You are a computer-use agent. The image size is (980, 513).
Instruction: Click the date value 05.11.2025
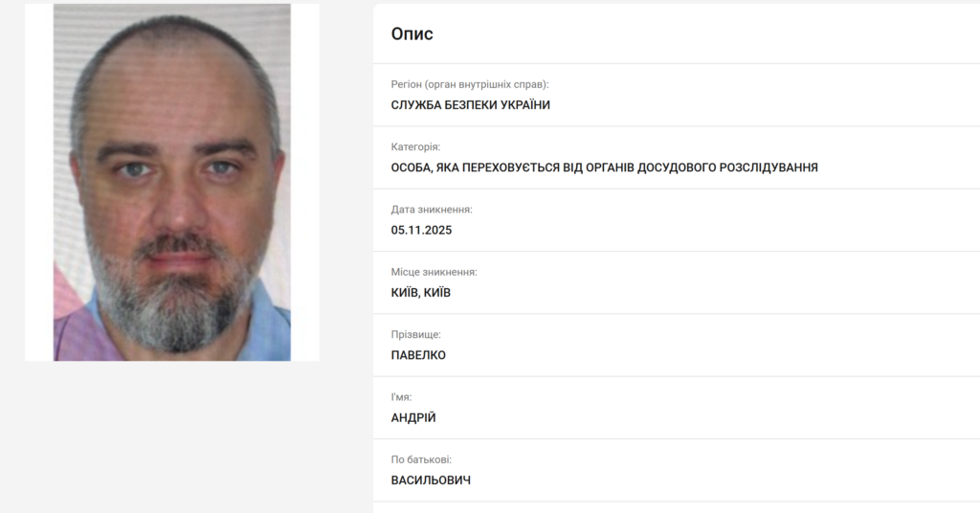(x=421, y=230)
